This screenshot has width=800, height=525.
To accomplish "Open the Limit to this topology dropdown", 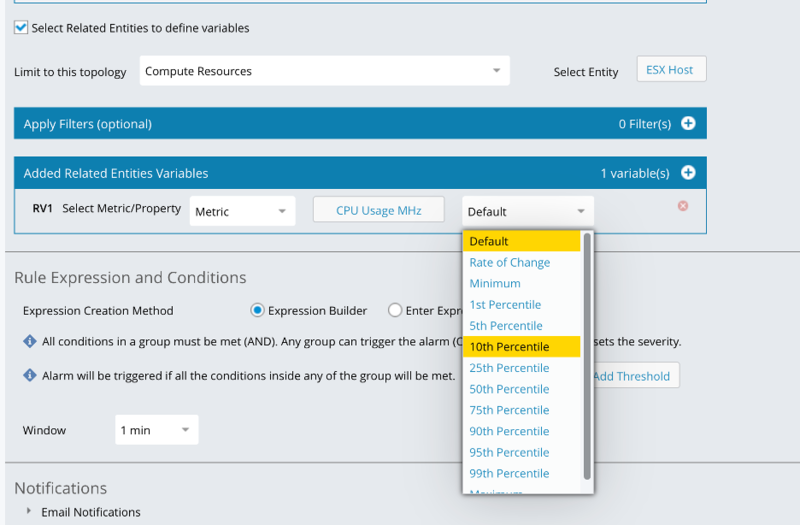I will [x=324, y=71].
